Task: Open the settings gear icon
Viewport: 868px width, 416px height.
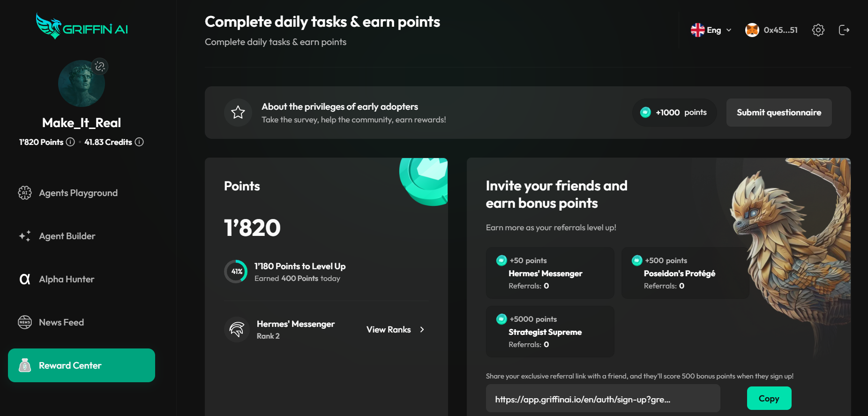Action: pos(818,30)
